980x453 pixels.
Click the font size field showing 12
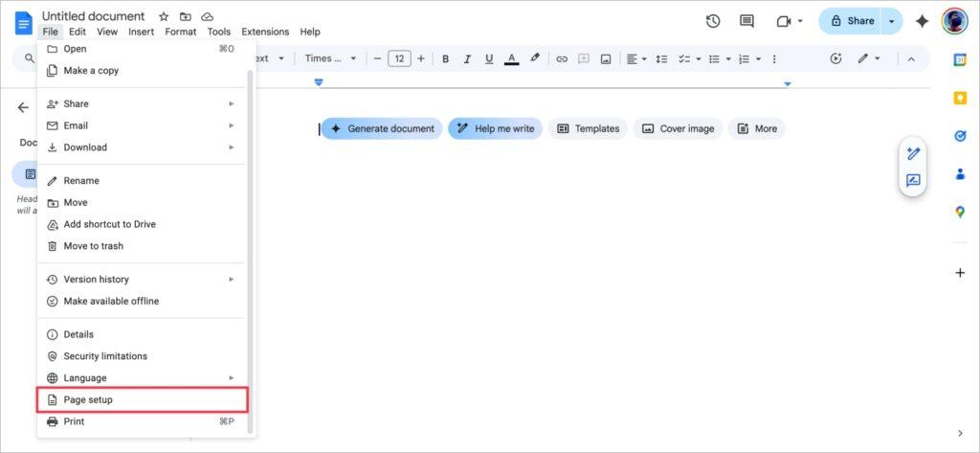(x=399, y=58)
